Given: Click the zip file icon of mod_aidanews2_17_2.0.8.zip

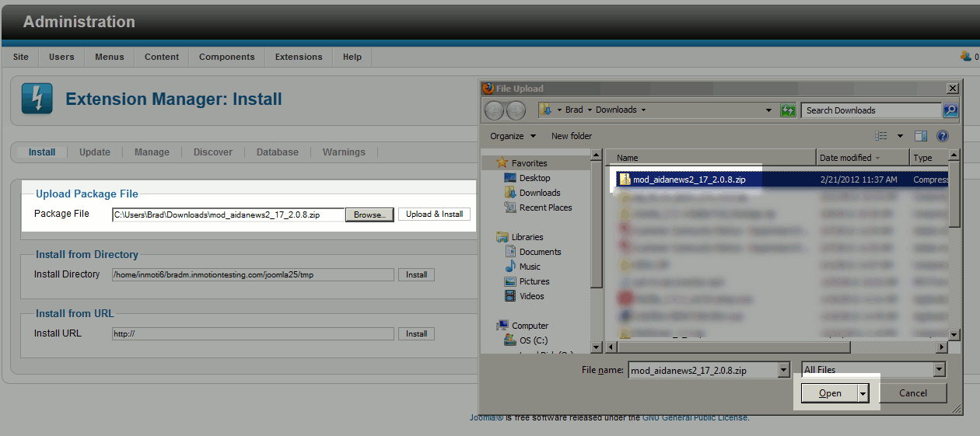Looking at the screenshot, I should [624, 180].
